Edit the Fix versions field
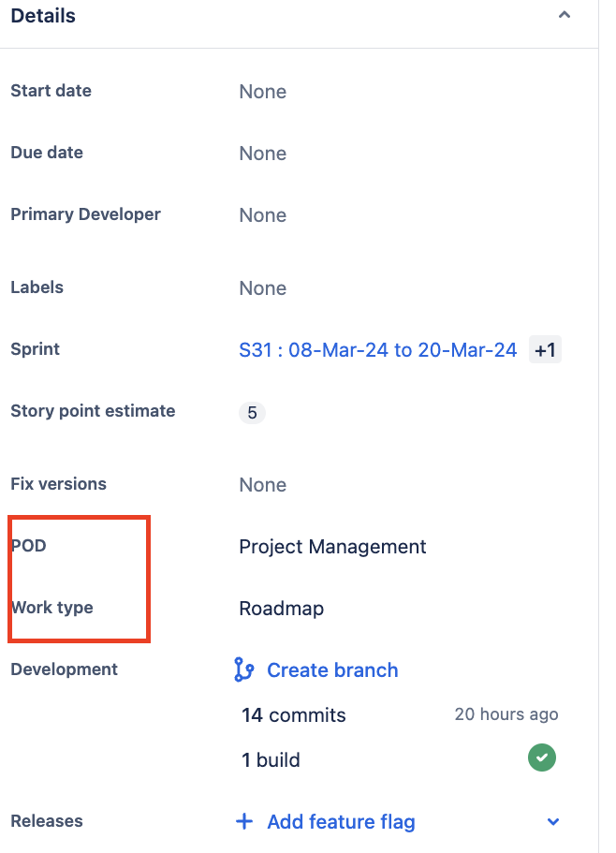The image size is (616, 853). click(262, 485)
